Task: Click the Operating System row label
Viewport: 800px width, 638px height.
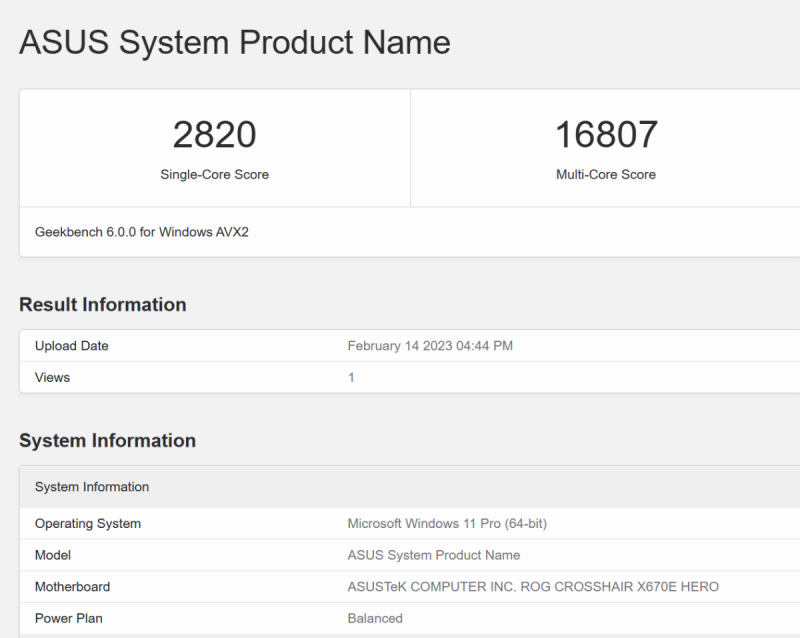Action: [88, 523]
